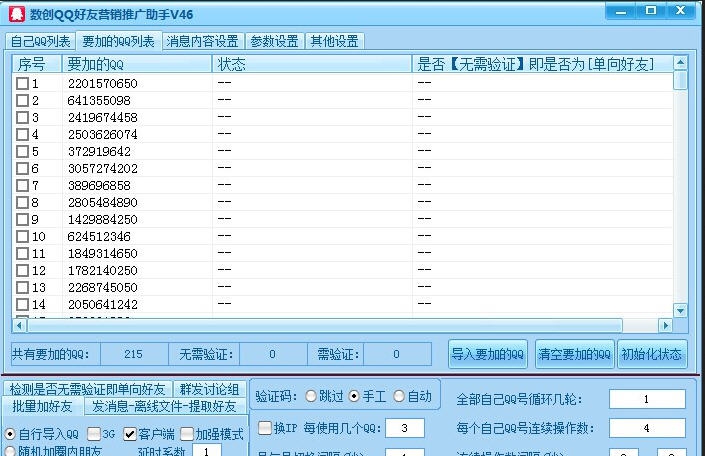Select the 自动 verification code option
Viewport: 705px width, 456px height.
399,396
